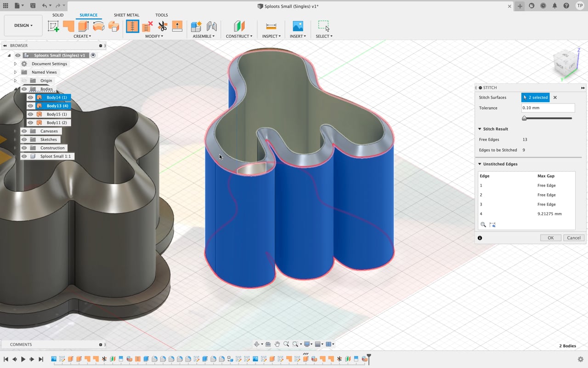This screenshot has width=588, height=368.
Task: Hide Body13 (4) with its eye icon
Action: point(31,106)
